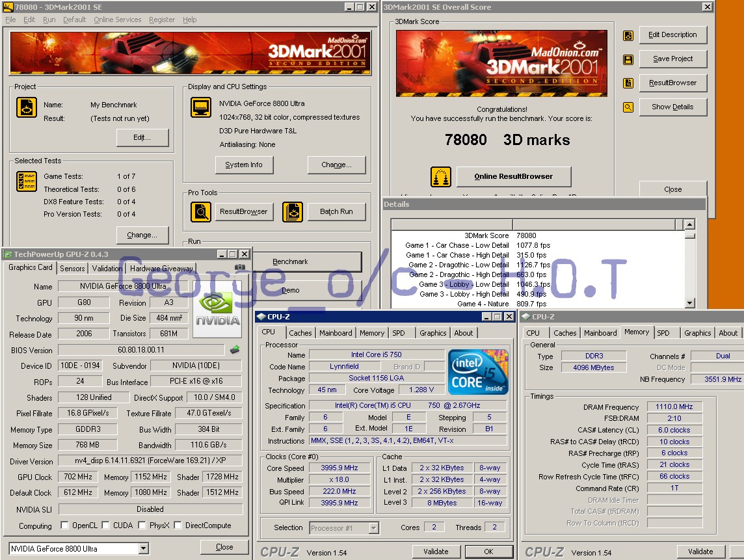Screen dimensions: 744x560
Task: Click the Demo button in the Run section
Action: [306, 290]
